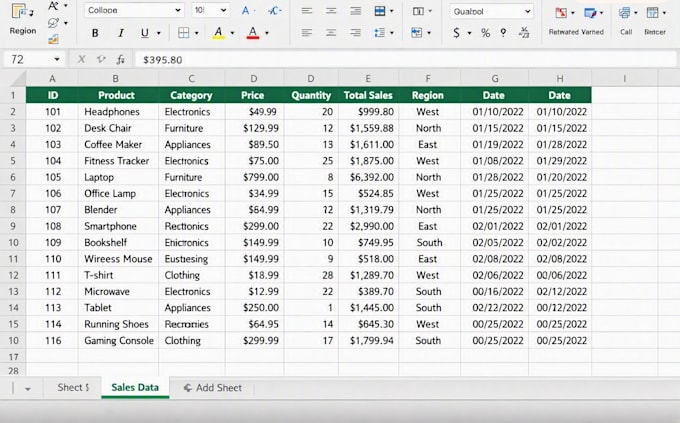
Task: Click the Bmcer grid icon
Action: tap(652, 13)
